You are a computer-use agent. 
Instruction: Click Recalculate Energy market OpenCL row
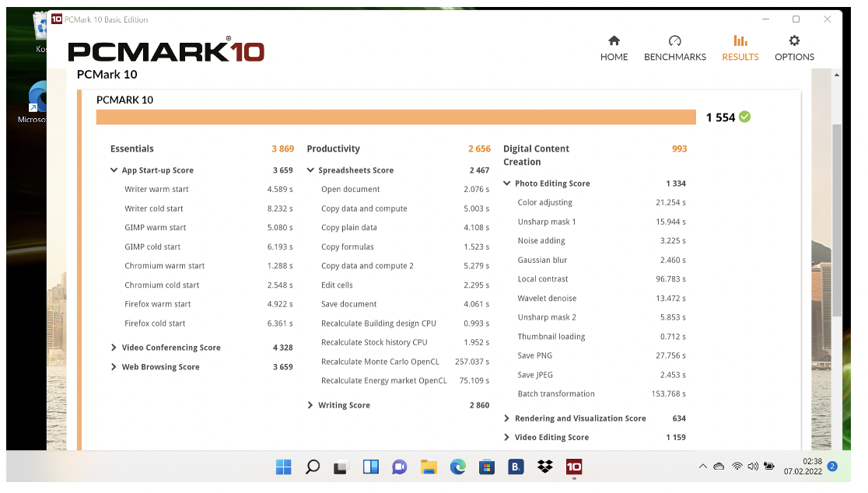click(405, 381)
